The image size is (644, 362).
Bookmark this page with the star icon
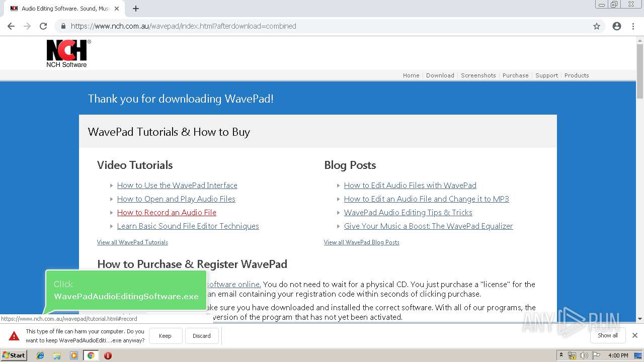point(597,26)
